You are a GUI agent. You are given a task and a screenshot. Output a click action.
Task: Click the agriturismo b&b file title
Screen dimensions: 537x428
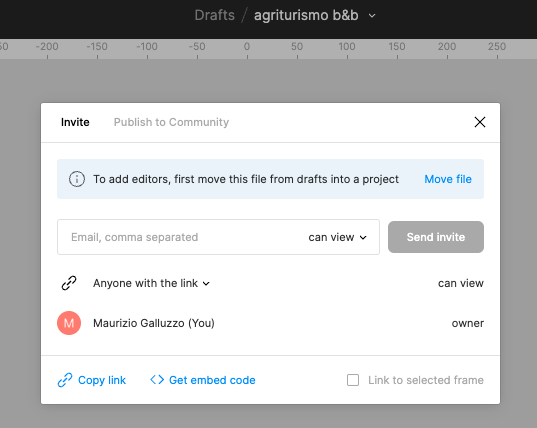pos(306,15)
